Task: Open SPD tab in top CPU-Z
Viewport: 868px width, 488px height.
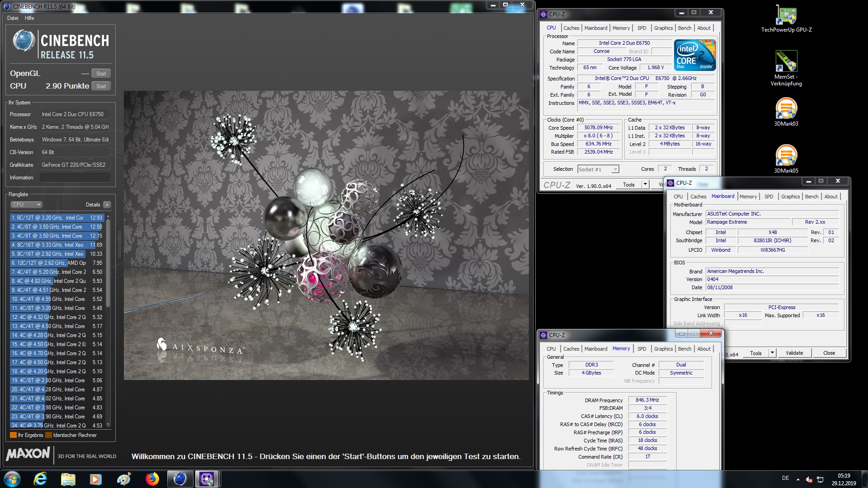Action: pos(642,28)
